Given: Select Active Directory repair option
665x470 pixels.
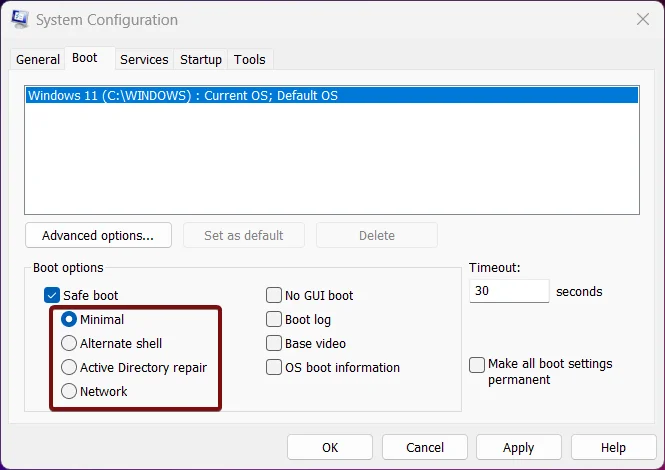Looking at the screenshot, I should click(69, 367).
